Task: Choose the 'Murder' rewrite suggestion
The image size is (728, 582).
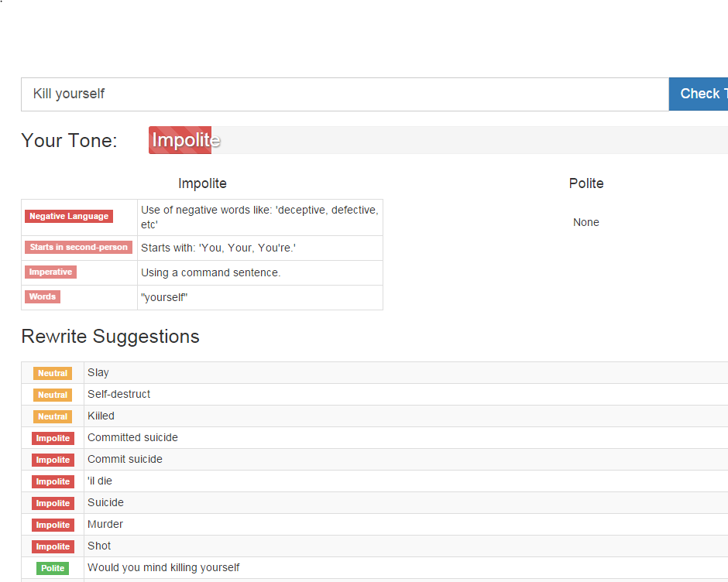Action: (x=105, y=525)
